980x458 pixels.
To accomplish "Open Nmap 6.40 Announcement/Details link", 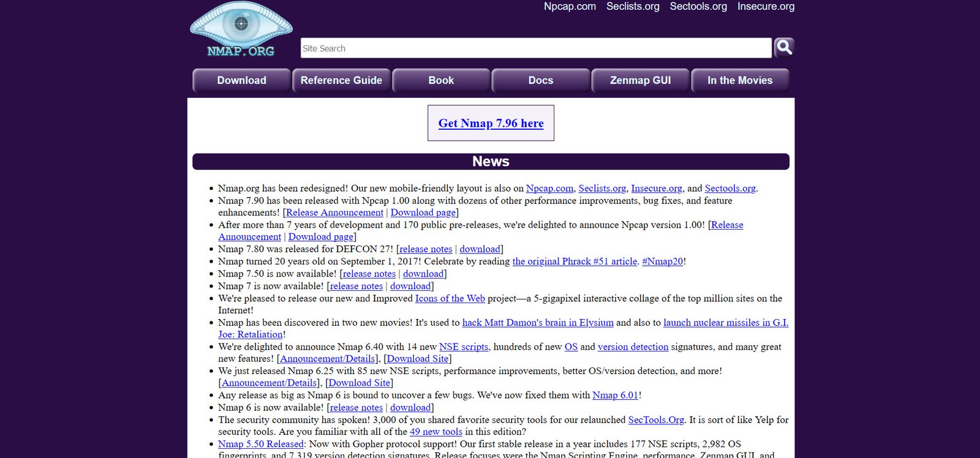I will point(327,359).
